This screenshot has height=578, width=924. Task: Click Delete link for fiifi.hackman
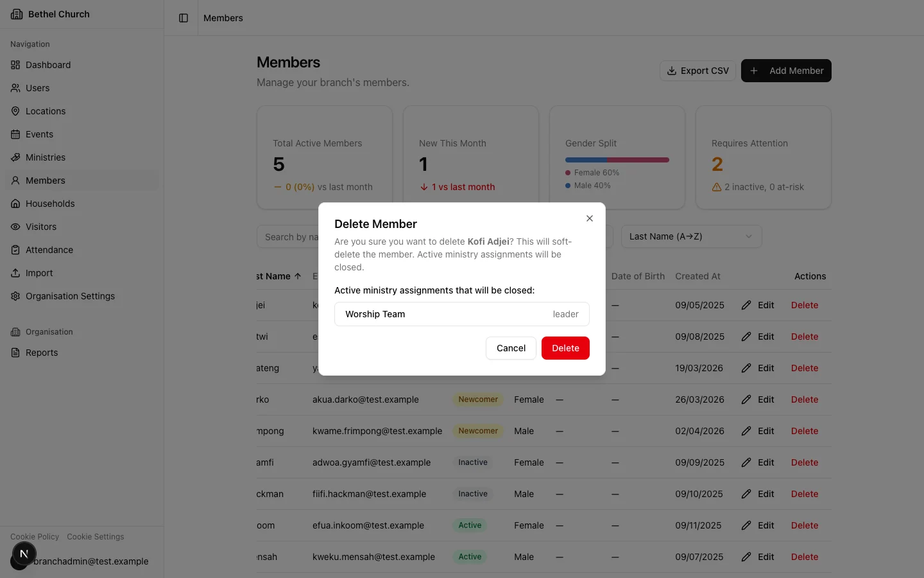[805, 494]
